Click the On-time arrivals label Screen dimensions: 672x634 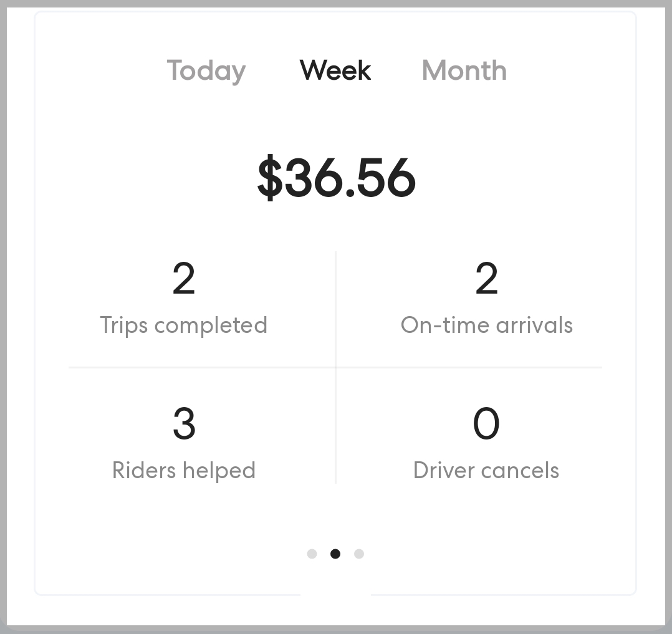[x=487, y=325]
